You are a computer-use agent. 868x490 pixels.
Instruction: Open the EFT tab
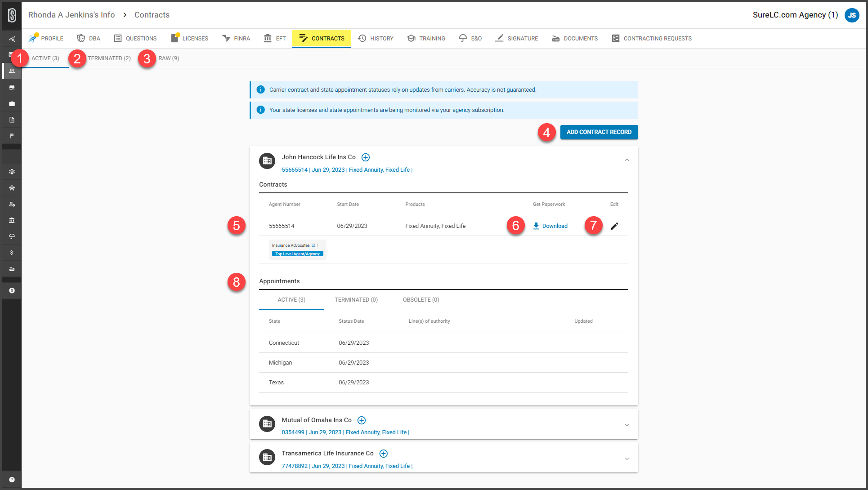(x=275, y=39)
